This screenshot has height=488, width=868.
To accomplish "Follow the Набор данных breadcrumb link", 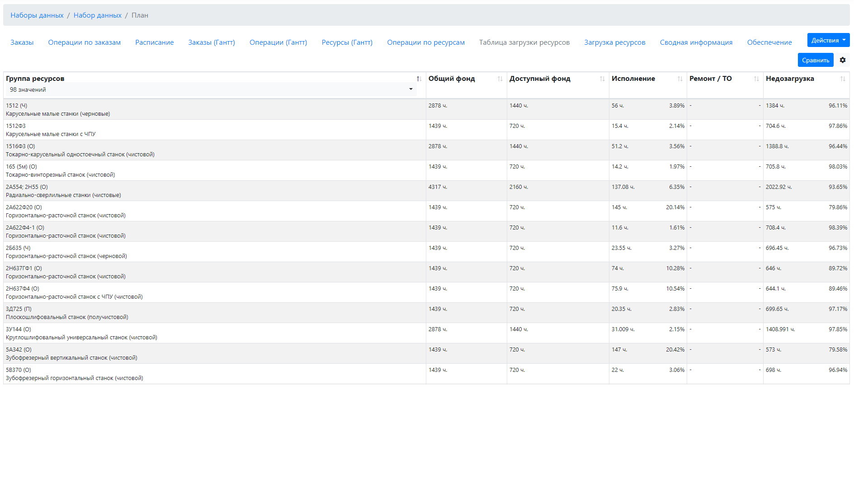I will (x=97, y=15).
